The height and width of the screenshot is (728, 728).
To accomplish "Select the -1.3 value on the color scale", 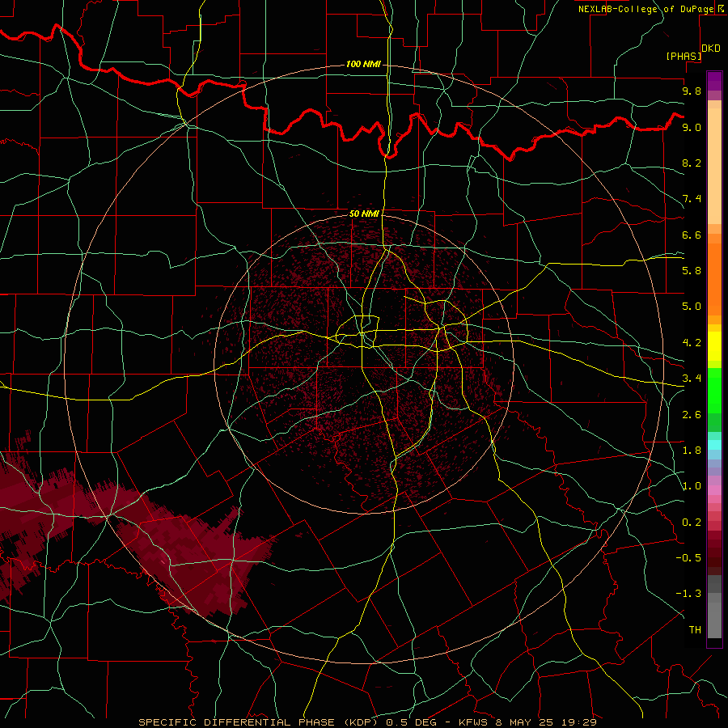I will coord(688,594).
